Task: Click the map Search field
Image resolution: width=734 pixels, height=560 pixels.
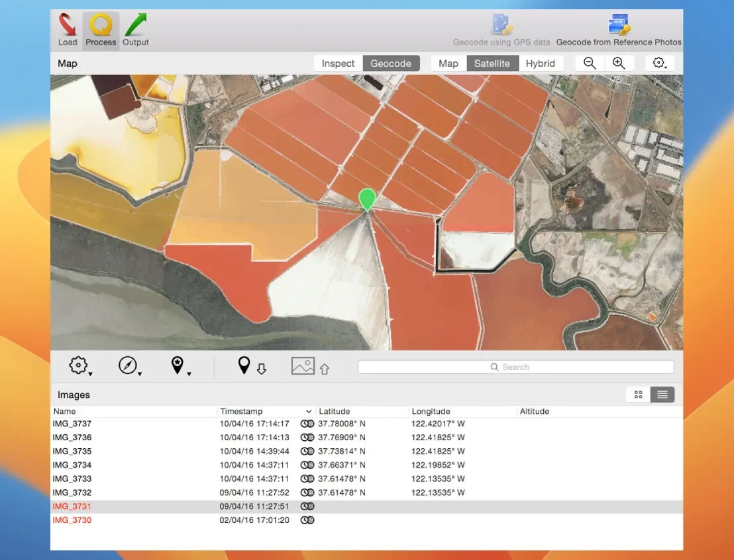Action: click(515, 367)
